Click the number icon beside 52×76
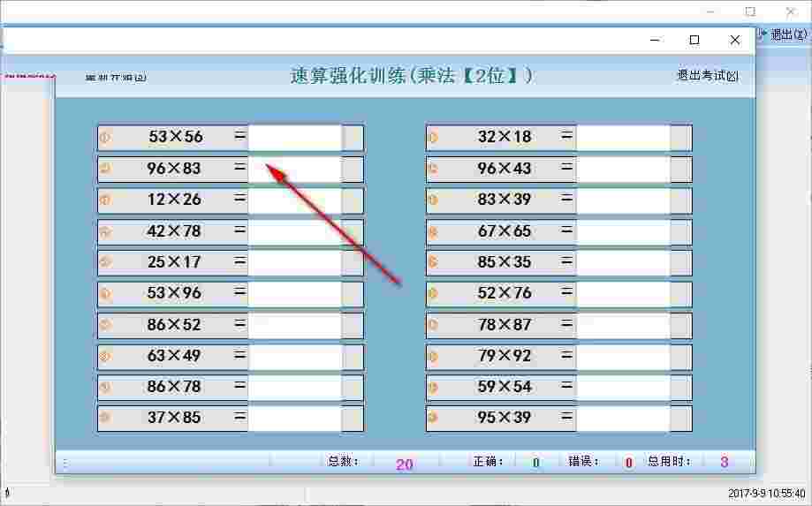 (434, 293)
